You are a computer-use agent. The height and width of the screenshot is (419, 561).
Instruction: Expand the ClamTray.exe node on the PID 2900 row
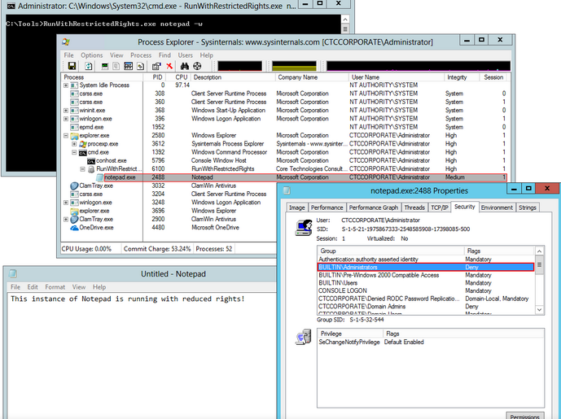(66, 219)
